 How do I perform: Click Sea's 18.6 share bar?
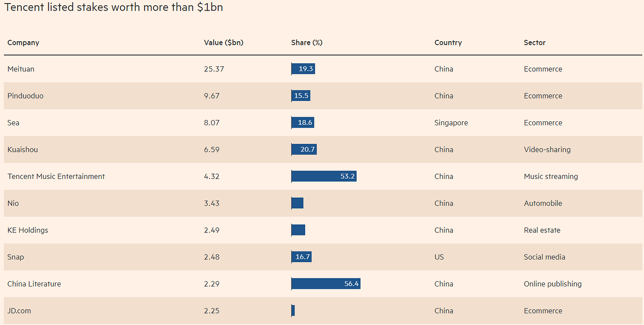pyautogui.click(x=303, y=123)
